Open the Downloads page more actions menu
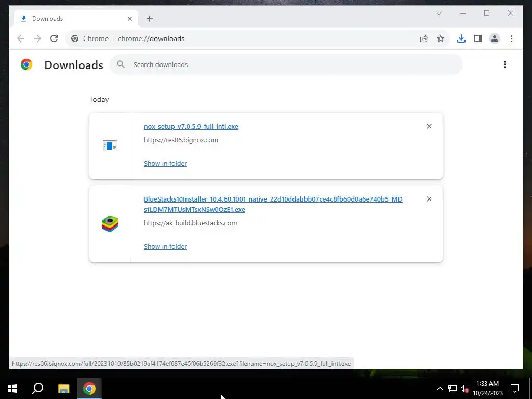The width and height of the screenshot is (532, 399). coord(505,64)
